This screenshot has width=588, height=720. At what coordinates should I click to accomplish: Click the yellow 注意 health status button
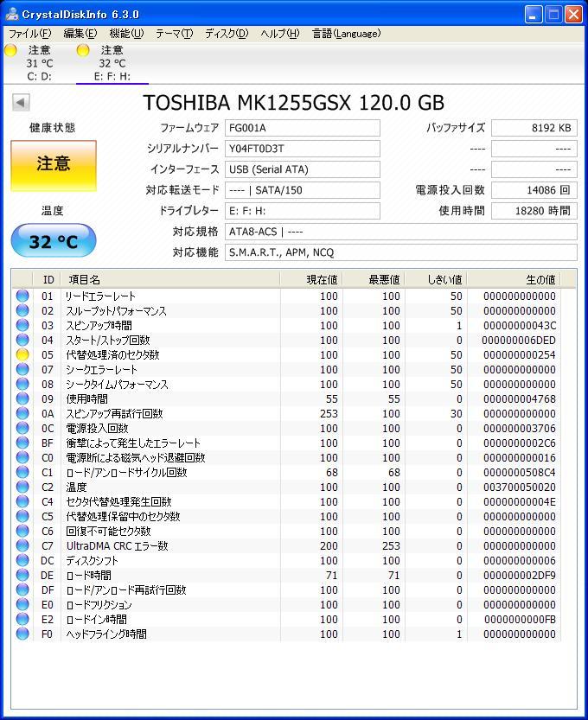click(54, 165)
